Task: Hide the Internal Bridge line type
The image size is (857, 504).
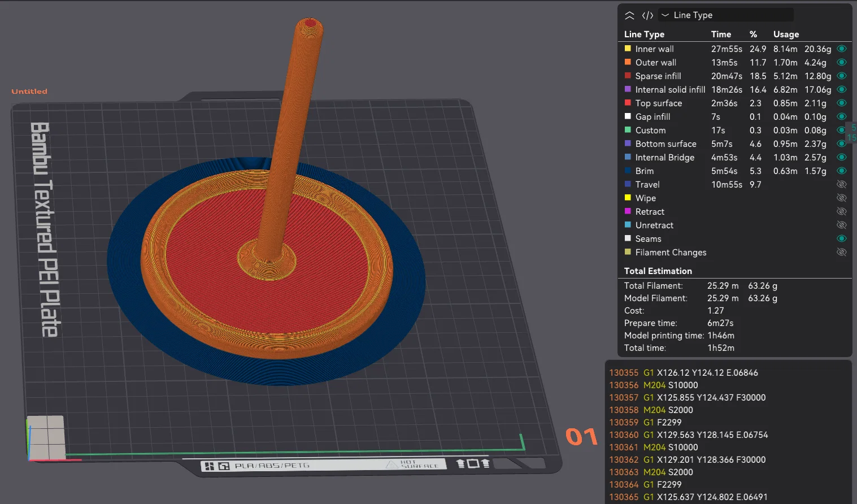Action: point(841,158)
